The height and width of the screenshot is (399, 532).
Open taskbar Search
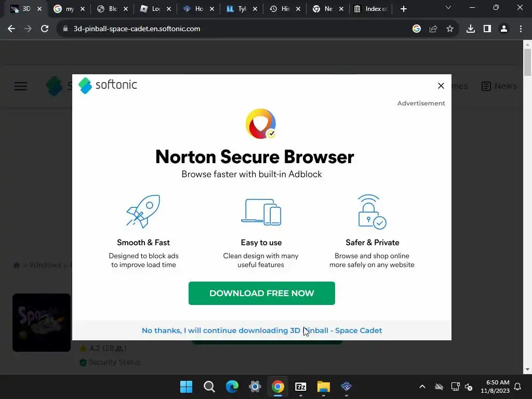[x=209, y=387]
